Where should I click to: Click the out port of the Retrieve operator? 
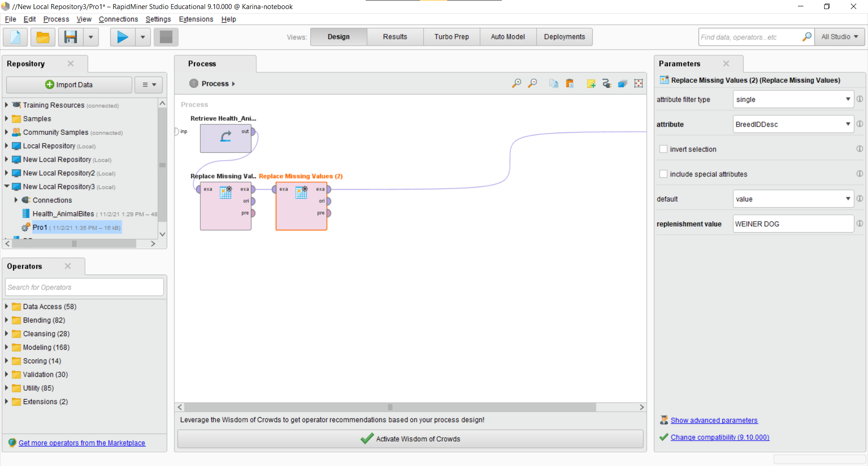[x=253, y=132]
